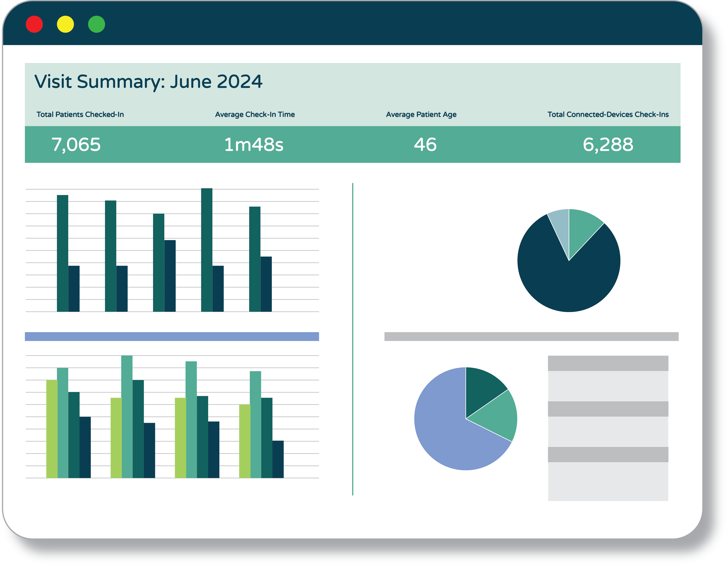Select the Average Patient Age label
This screenshot has width=728, height=566.
point(421,114)
